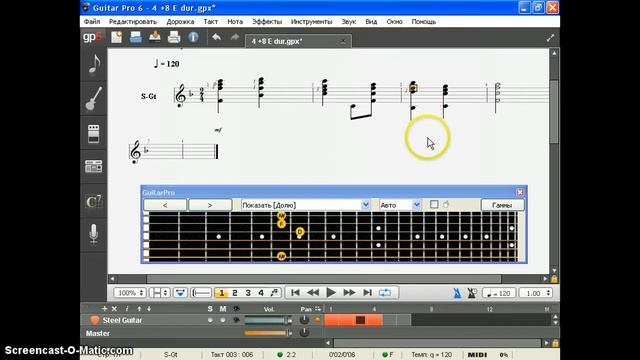This screenshot has height=360, width=640.
Task: Move the track up arrow
Action: (139, 309)
